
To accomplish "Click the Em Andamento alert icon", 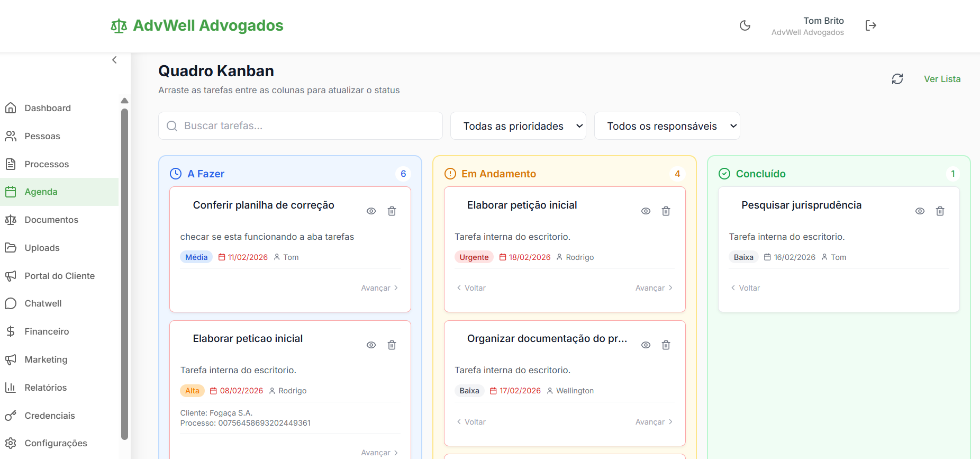I will (450, 174).
